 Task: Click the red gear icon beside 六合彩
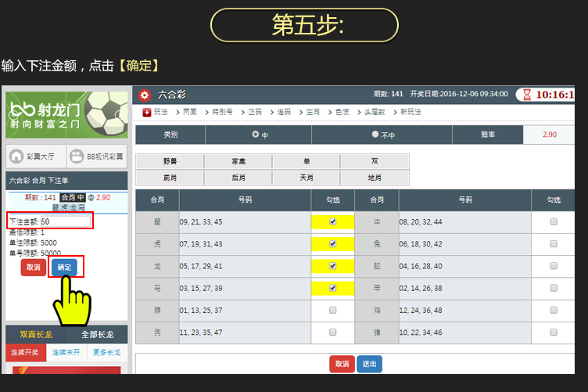click(x=145, y=95)
